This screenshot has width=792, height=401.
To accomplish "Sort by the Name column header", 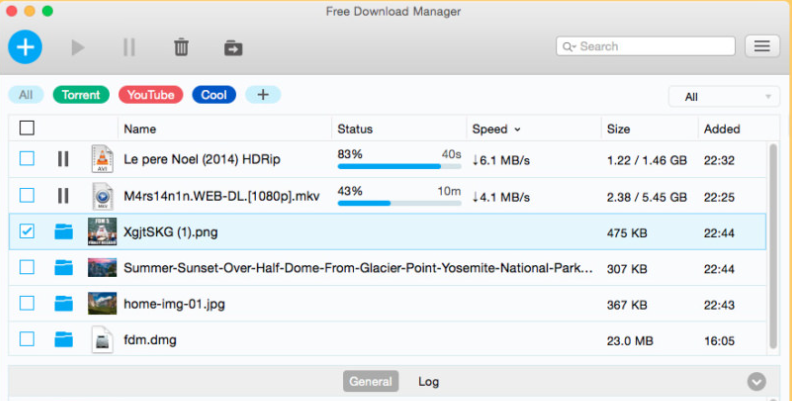I will coord(140,129).
